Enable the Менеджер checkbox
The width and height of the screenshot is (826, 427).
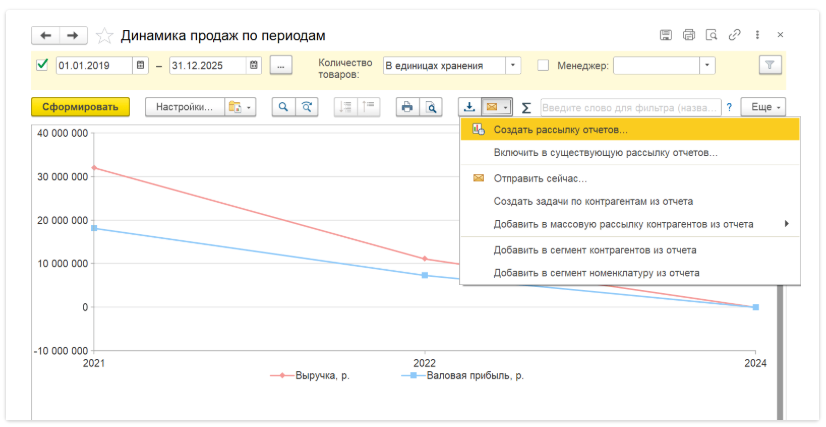click(543, 66)
